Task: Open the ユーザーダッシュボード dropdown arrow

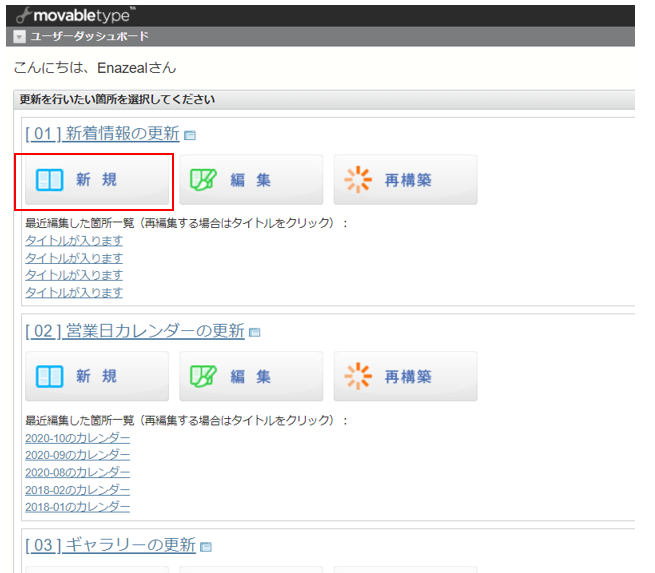Action: click(19, 37)
